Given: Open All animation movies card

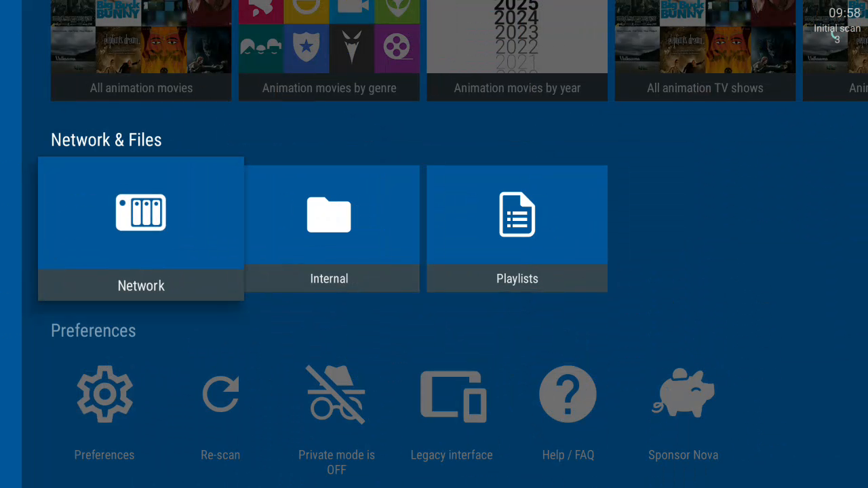Looking at the screenshot, I should point(141,50).
